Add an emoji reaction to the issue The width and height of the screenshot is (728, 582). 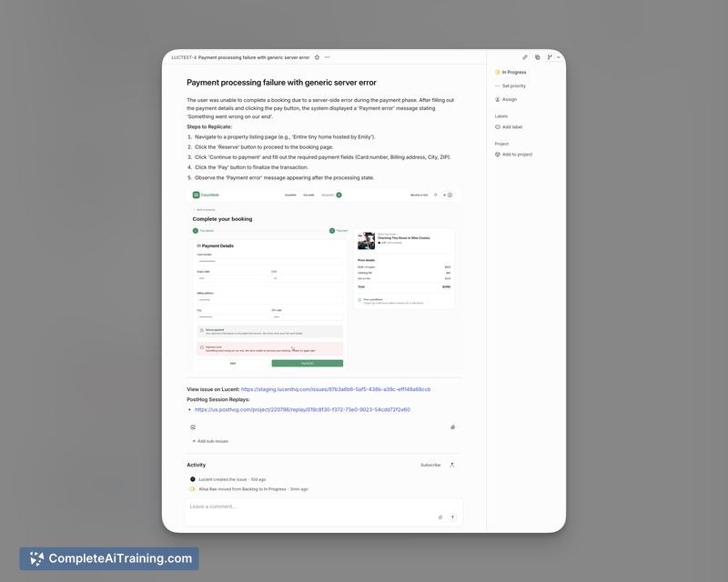click(193, 426)
